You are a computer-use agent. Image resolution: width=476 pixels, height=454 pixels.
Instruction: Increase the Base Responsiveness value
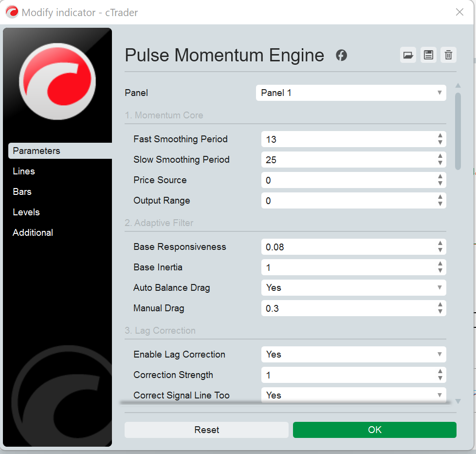tap(440, 244)
